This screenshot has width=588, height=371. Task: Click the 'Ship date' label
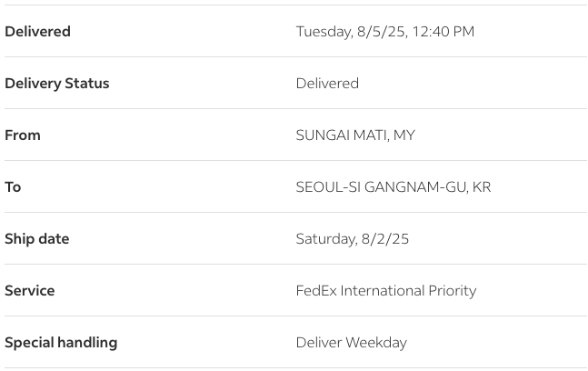[37, 239]
